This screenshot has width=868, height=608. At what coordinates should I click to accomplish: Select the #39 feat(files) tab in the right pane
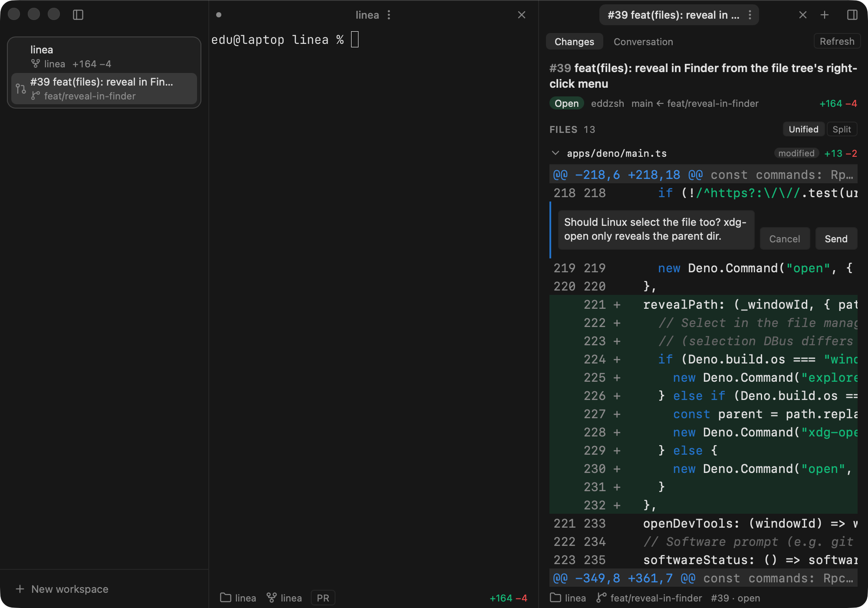point(673,15)
